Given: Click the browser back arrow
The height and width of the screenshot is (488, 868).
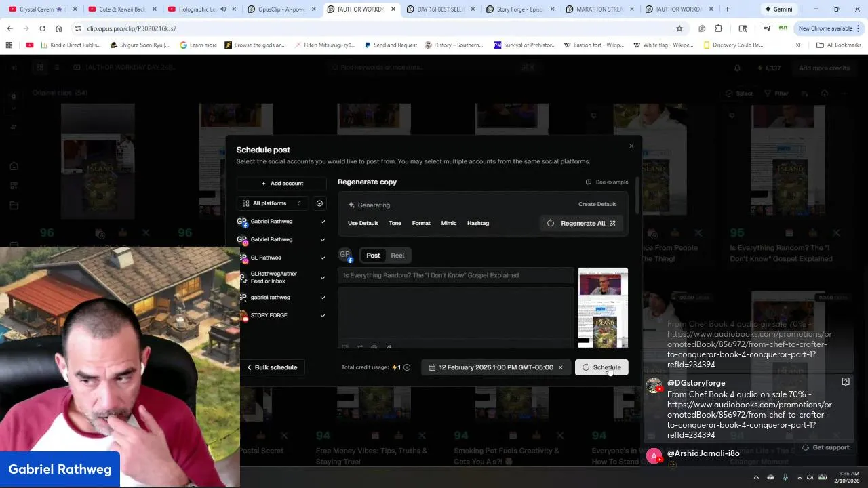Looking at the screenshot, I should pyautogui.click(x=9, y=28).
